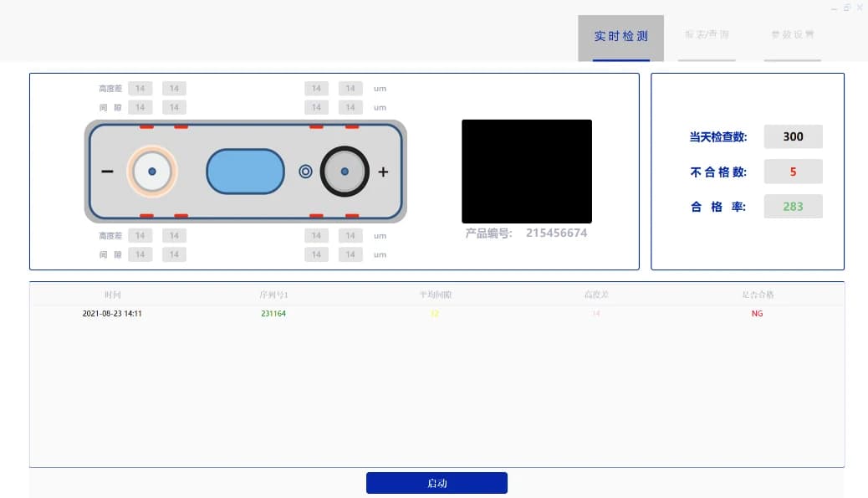
Task: Click the black camera preview image
Action: tap(527, 172)
